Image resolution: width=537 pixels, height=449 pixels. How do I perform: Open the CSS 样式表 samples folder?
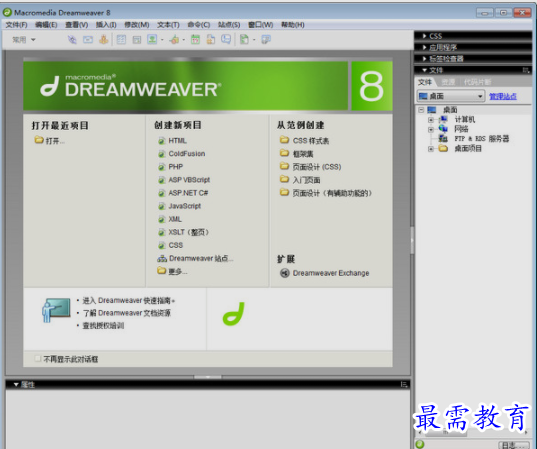click(311, 141)
